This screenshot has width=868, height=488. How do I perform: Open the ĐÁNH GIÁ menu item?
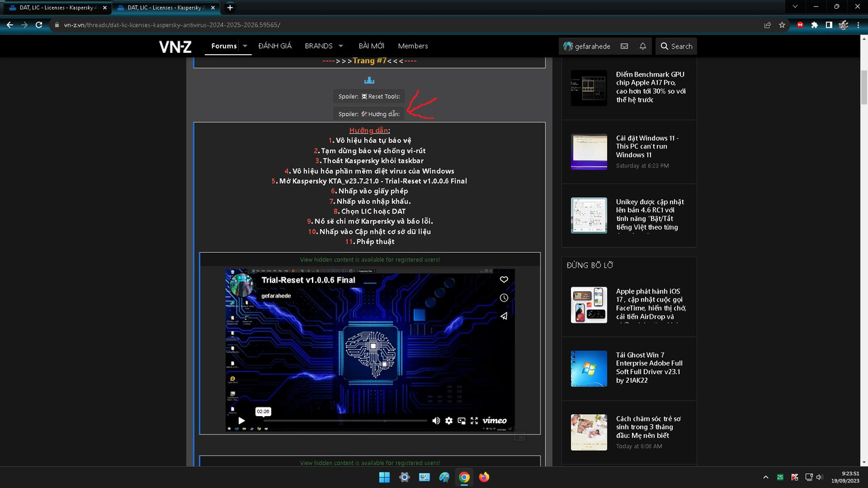click(275, 46)
